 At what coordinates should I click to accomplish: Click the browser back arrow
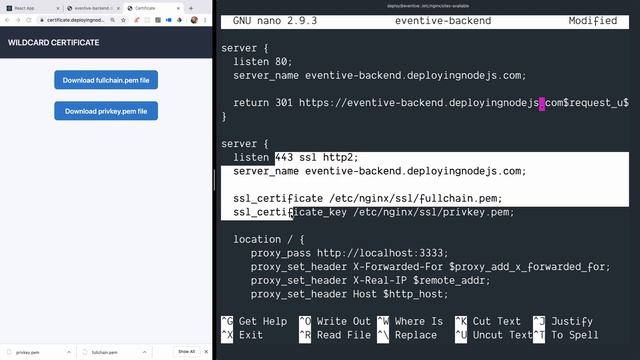pos(7,20)
